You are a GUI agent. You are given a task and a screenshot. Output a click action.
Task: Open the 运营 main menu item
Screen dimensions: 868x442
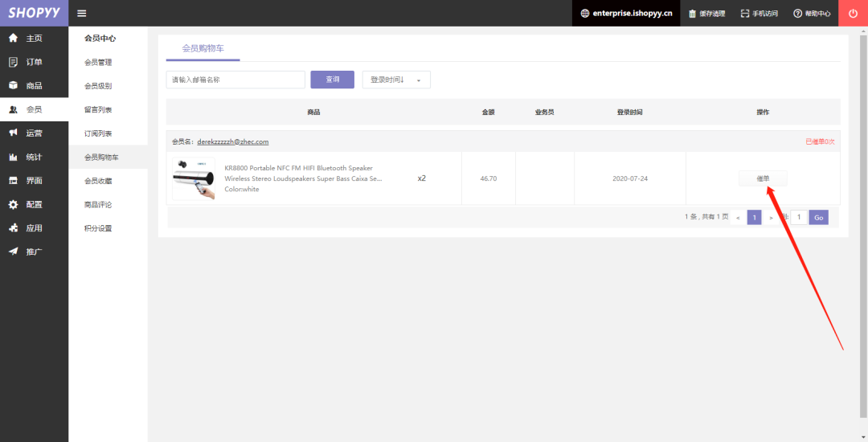click(x=34, y=133)
